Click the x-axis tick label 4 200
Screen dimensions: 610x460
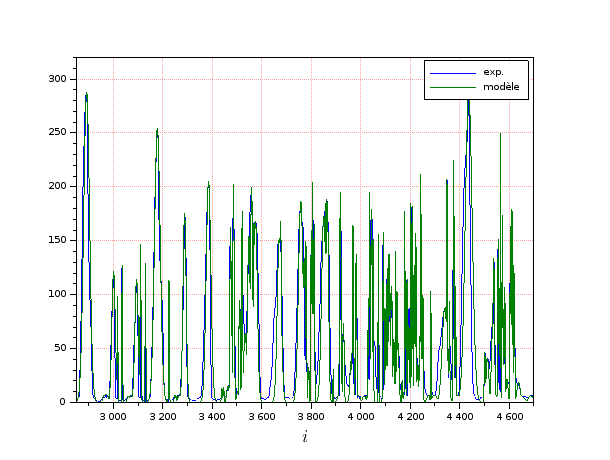coord(410,417)
